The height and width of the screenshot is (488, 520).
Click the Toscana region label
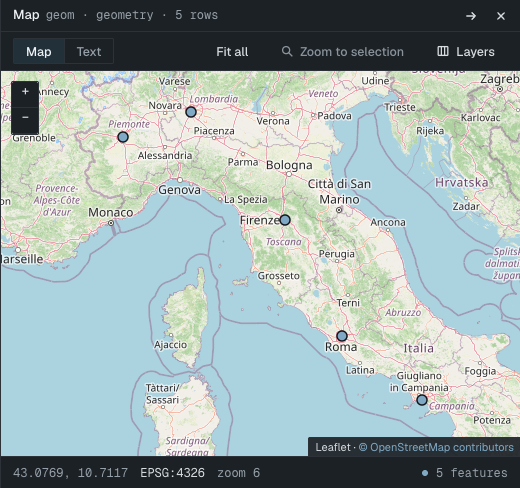tap(284, 242)
